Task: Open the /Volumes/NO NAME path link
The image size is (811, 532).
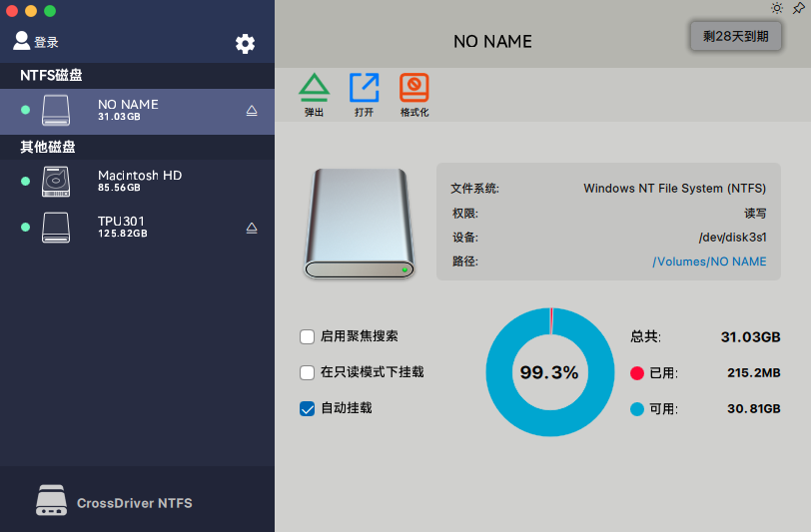Action: tap(709, 262)
